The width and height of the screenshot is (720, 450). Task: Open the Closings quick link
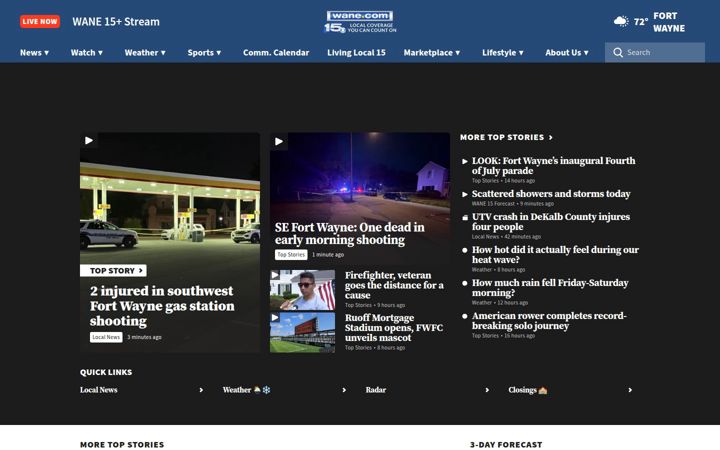point(528,390)
